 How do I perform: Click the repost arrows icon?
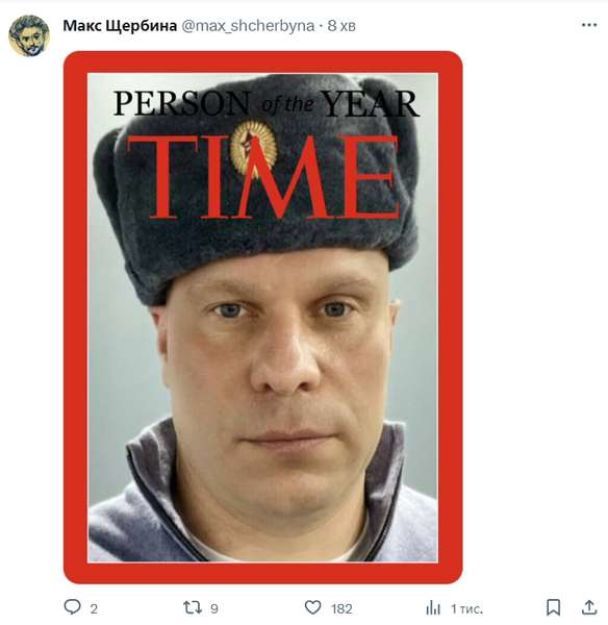[191, 608]
